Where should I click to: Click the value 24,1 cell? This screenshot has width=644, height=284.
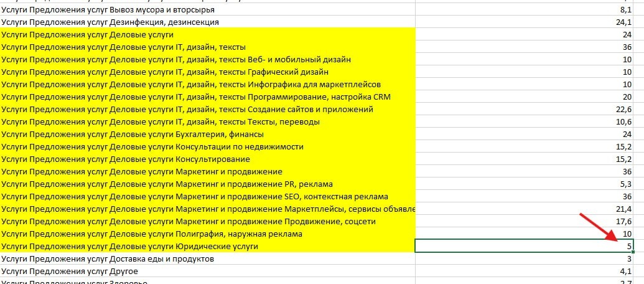pos(525,22)
